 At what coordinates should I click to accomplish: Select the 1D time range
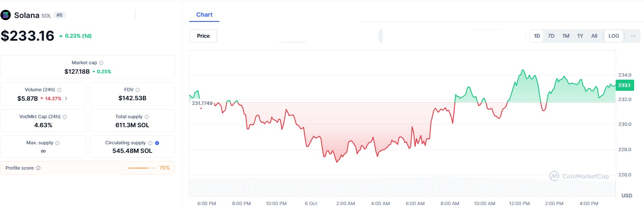pos(537,36)
